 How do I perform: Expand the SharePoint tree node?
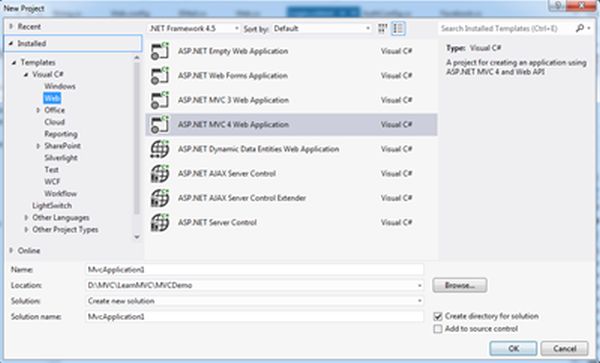click(x=38, y=146)
